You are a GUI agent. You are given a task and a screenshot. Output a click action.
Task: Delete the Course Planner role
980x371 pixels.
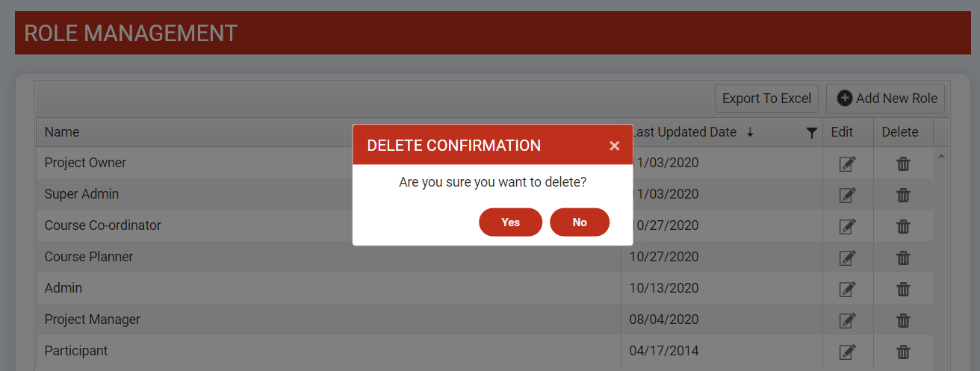coord(903,258)
